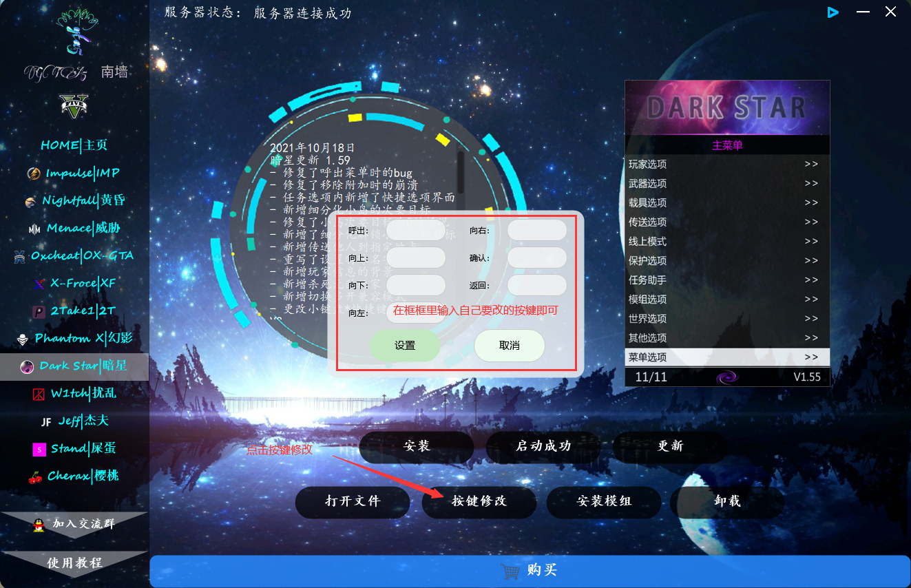Image resolution: width=911 pixels, height=588 pixels.
Task: Select the 其他选项 menu row
Action: (x=727, y=338)
